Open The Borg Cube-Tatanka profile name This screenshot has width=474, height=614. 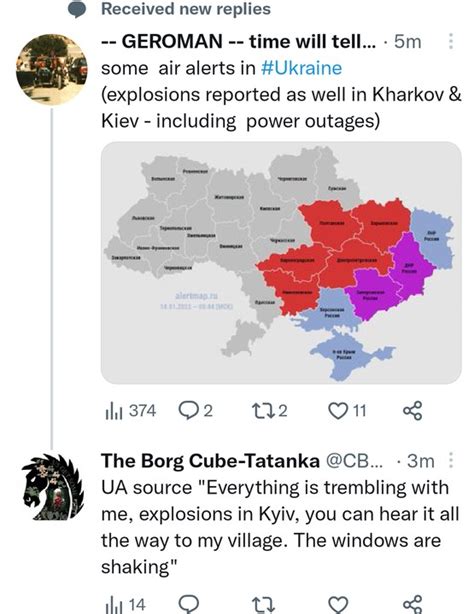(210, 461)
